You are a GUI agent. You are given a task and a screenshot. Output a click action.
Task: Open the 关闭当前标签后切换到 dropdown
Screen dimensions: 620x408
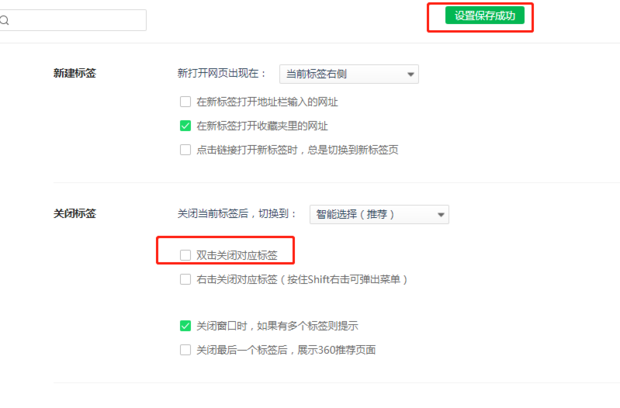pos(379,214)
